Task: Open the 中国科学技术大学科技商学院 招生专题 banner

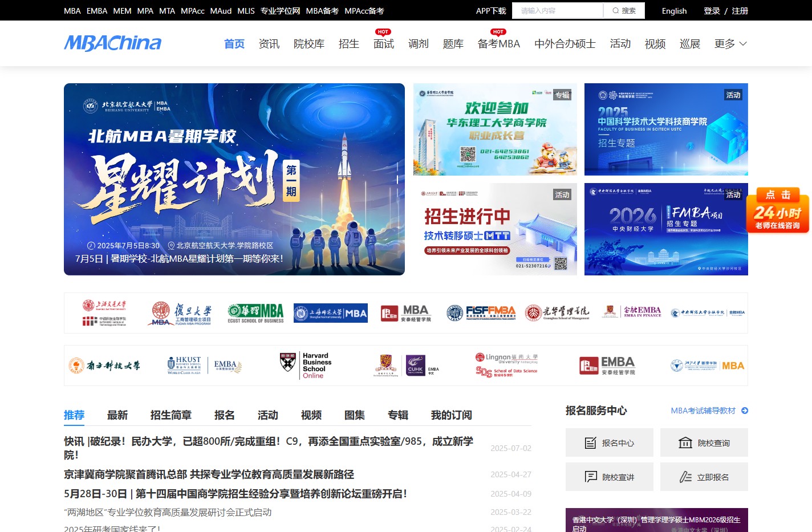Action: [x=666, y=129]
